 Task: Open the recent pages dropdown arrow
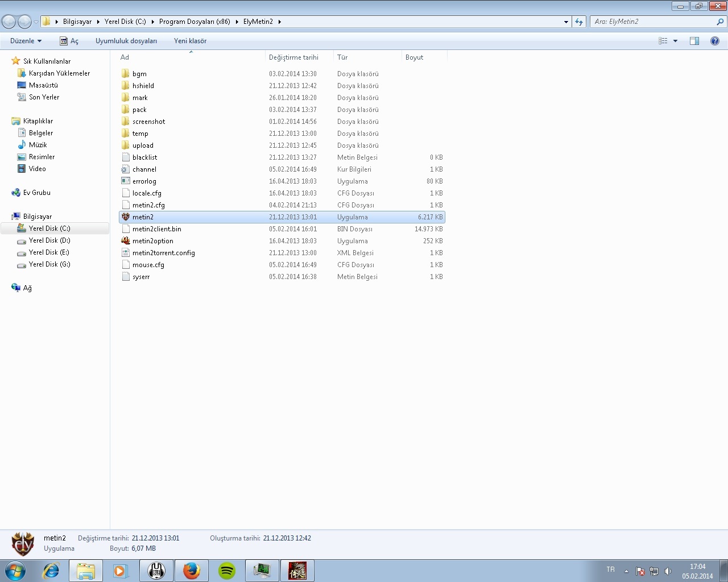pos(36,22)
